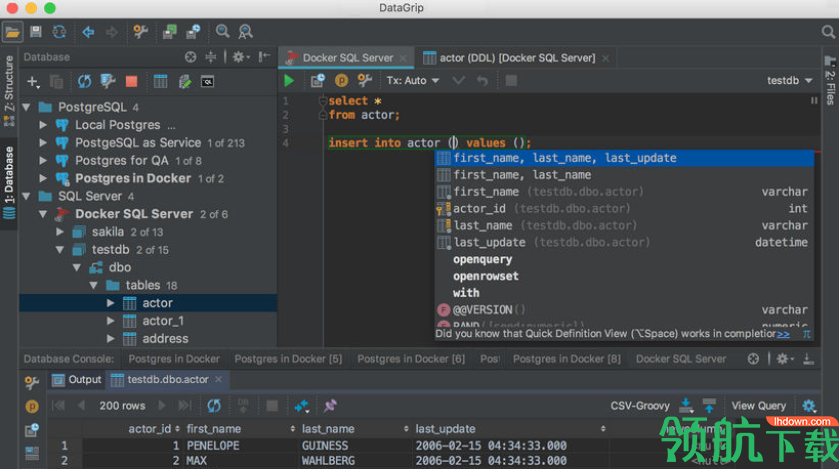The width and height of the screenshot is (839, 469).
Task: Synchronize using the refresh arrows toolbar icon
Action: pos(59,32)
